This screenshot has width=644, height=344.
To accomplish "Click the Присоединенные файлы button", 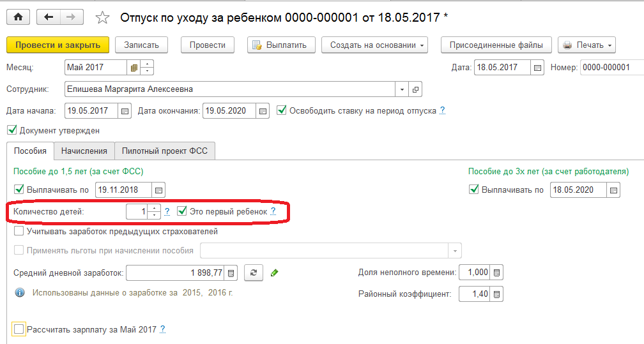I will [x=496, y=45].
